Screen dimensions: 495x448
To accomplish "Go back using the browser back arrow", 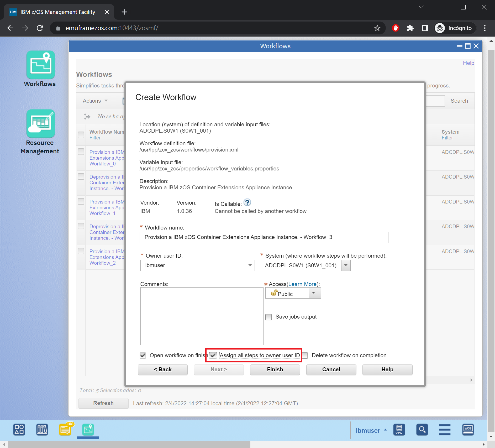I will [x=10, y=28].
